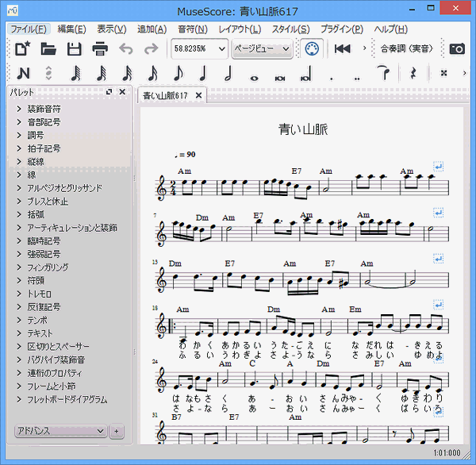Select the score title 青い山脈

click(x=303, y=129)
